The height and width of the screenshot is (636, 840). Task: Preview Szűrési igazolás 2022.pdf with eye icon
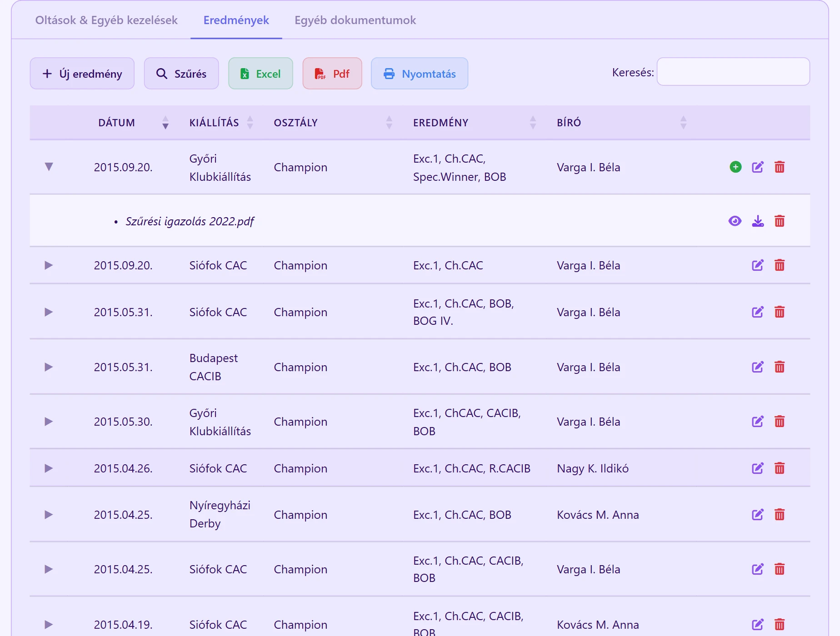pos(735,221)
